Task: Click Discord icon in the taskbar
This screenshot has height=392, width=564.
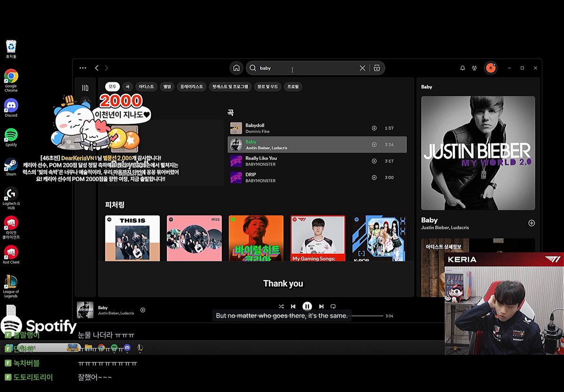Action: click(127, 348)
